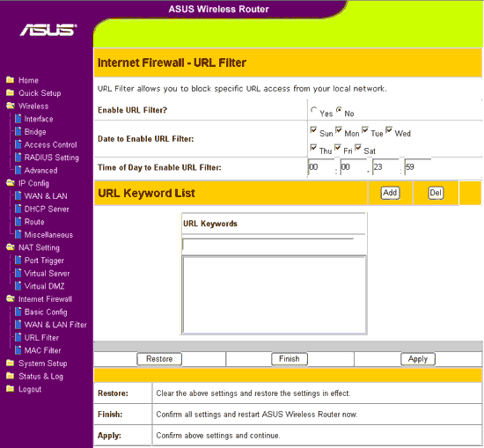This screenshot has width=484, height=448.
Task: Collapse the NAT Setting open folder
Action: click(11, 247)
